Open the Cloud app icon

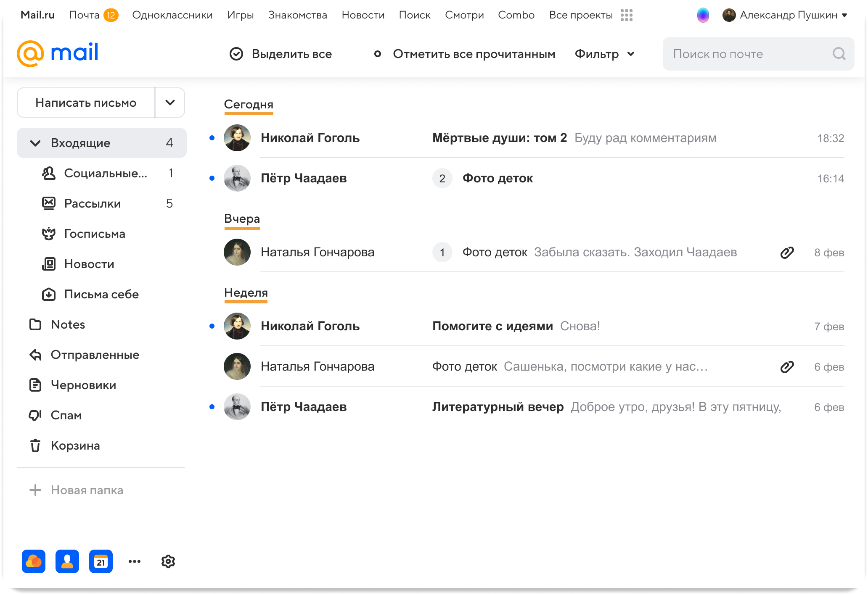(x=34, y=561)
